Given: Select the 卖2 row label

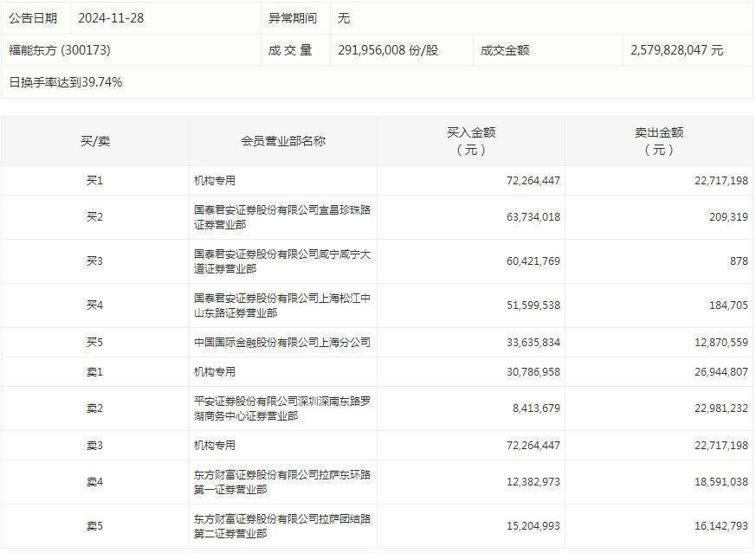Looking at the screenshot, I should (95, 409).
